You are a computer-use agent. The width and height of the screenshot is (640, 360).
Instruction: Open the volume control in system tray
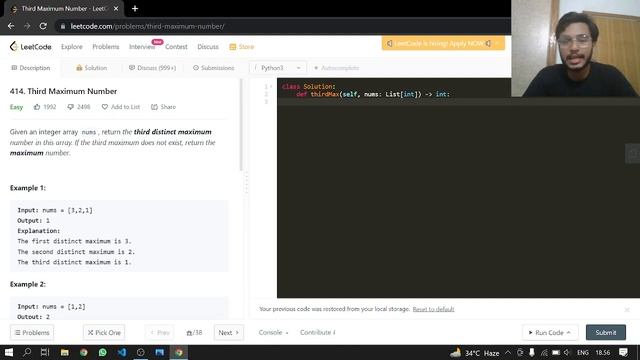[567, 353]
